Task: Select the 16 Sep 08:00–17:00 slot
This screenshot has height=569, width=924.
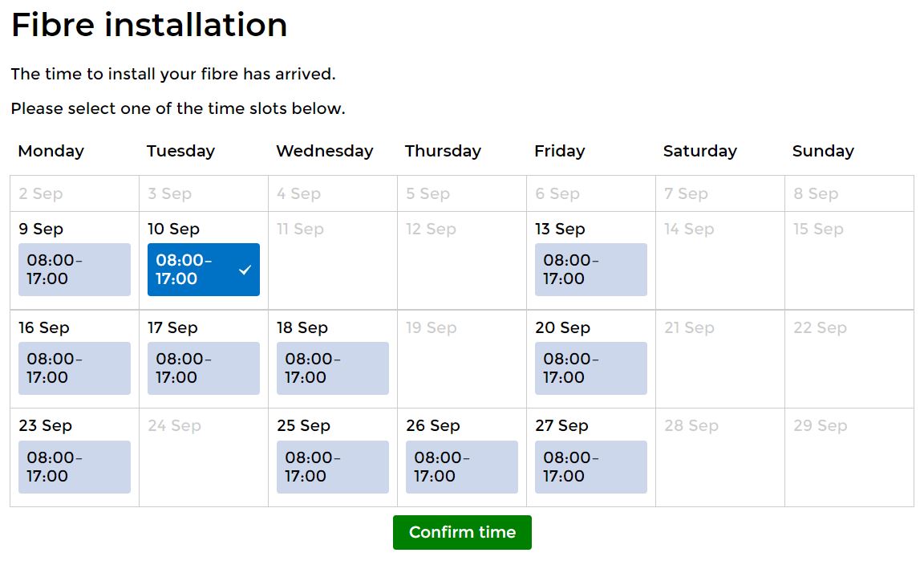Action: pyautogui.click(x=74, y=368)
